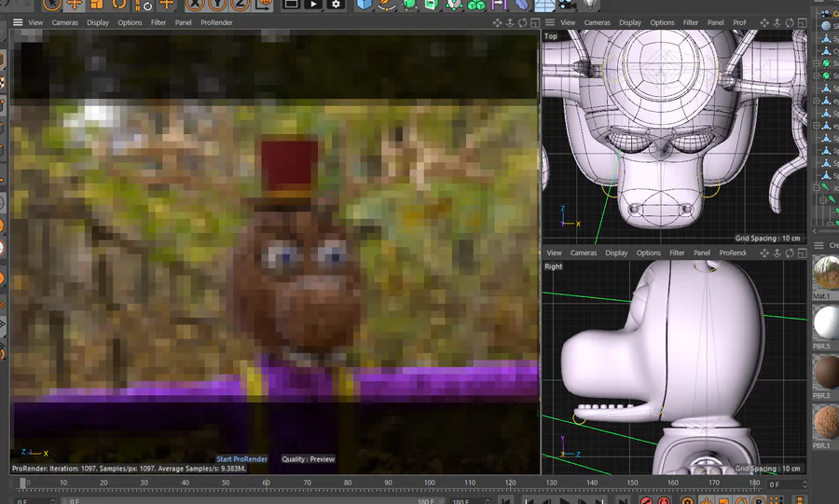
Task: Open the Subdivision Surface generators icon
Action: coord(409,5)
